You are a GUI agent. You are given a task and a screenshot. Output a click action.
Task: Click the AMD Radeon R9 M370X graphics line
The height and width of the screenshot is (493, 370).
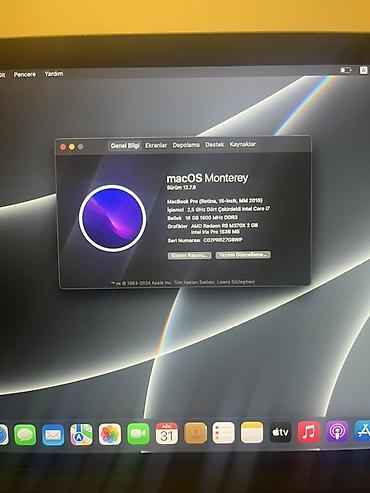point(224,226)
